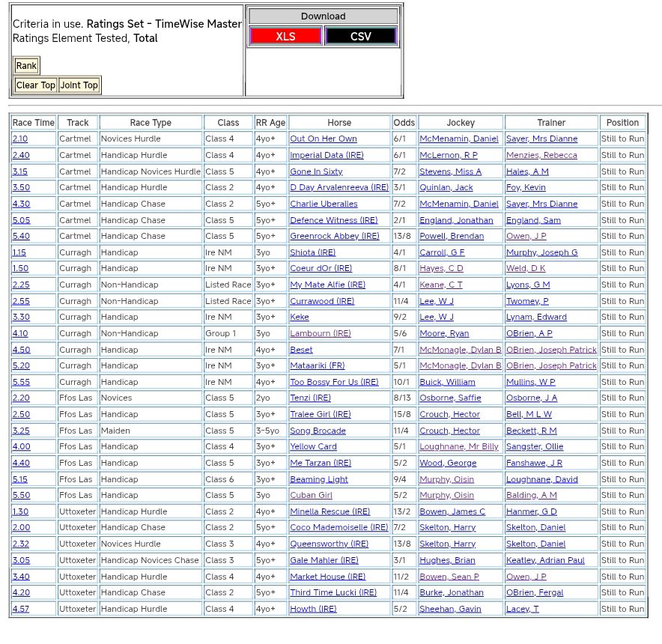Click the Horse column header
Screen dimensions: 662x644
click(x=339, y=123)
